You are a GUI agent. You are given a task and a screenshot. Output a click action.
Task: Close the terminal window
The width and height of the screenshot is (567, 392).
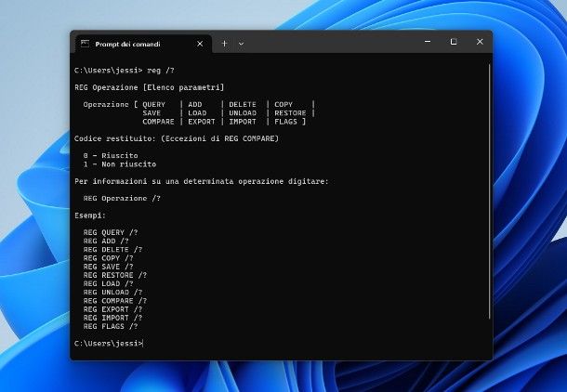(x=479, y=42)
